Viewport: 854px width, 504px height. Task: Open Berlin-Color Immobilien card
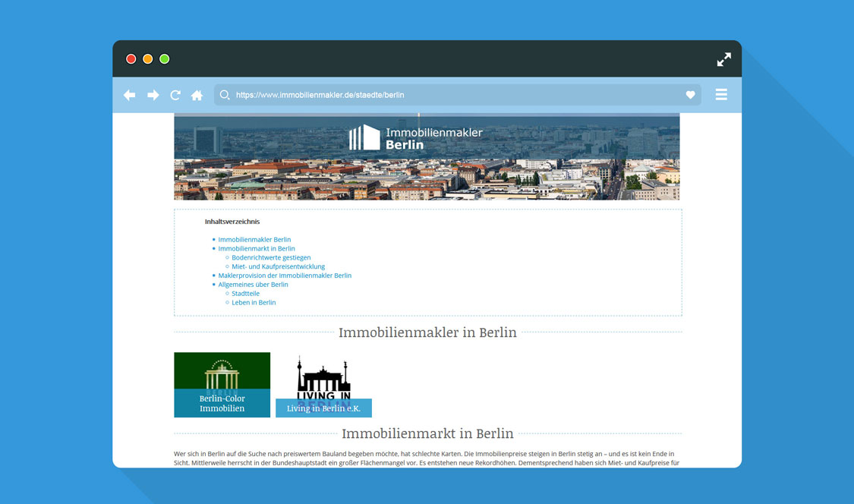point(222,385)
